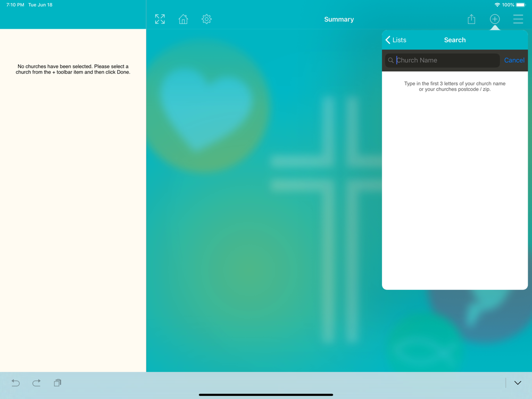Click the Summary title

pos(339,19)
